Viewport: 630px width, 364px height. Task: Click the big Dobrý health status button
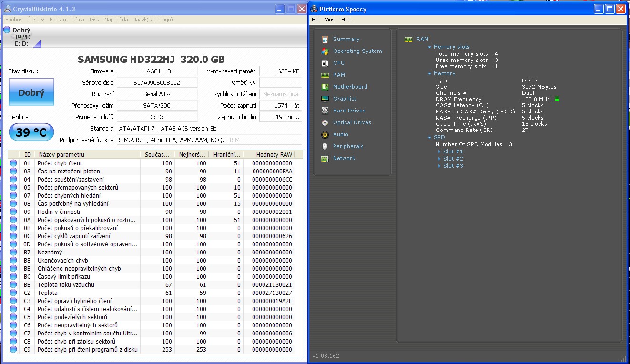click(31, 92)
